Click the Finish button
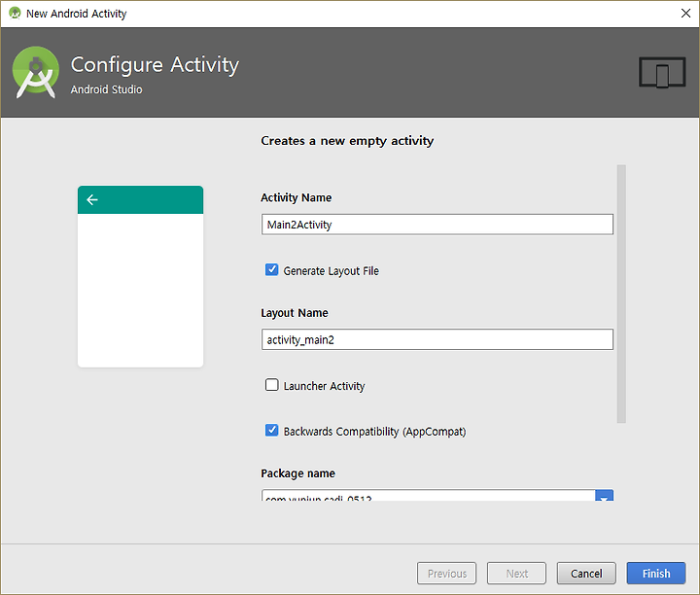The height and width of the screenshot is (595, 700). (656, 574)
